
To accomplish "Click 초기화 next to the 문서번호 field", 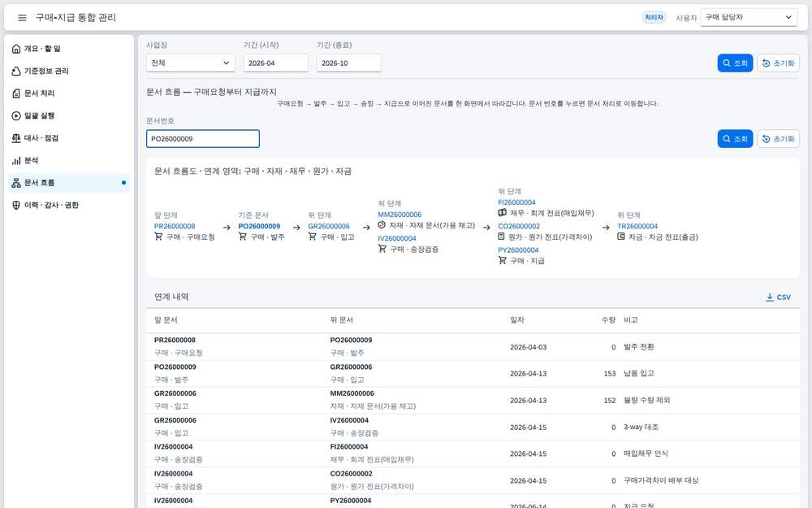I will [779, 139].
